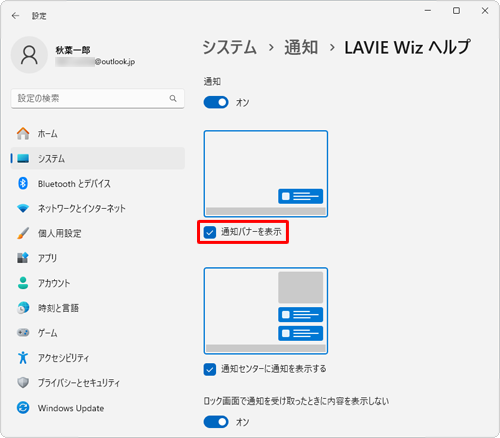Click the システム monitor icon

click(23, 158)
